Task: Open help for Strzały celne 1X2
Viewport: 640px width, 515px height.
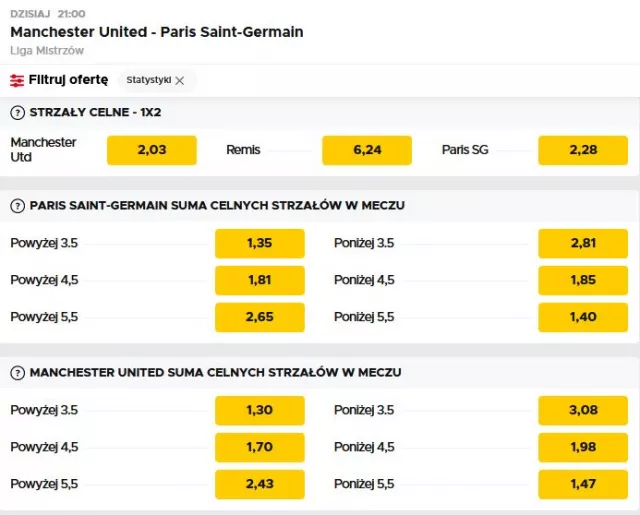Action: tap(17, 112)
